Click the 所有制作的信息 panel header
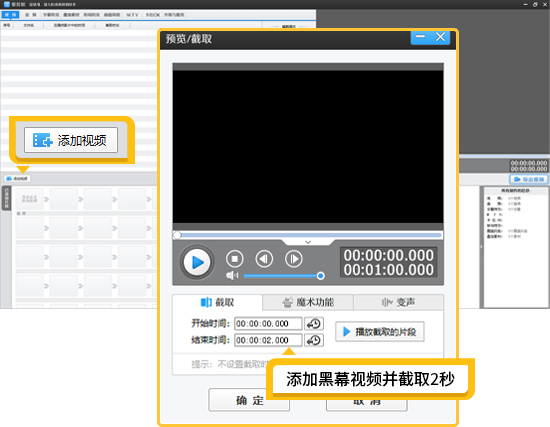Viewport: 550px width, 427px height. (x=516, y=191)
